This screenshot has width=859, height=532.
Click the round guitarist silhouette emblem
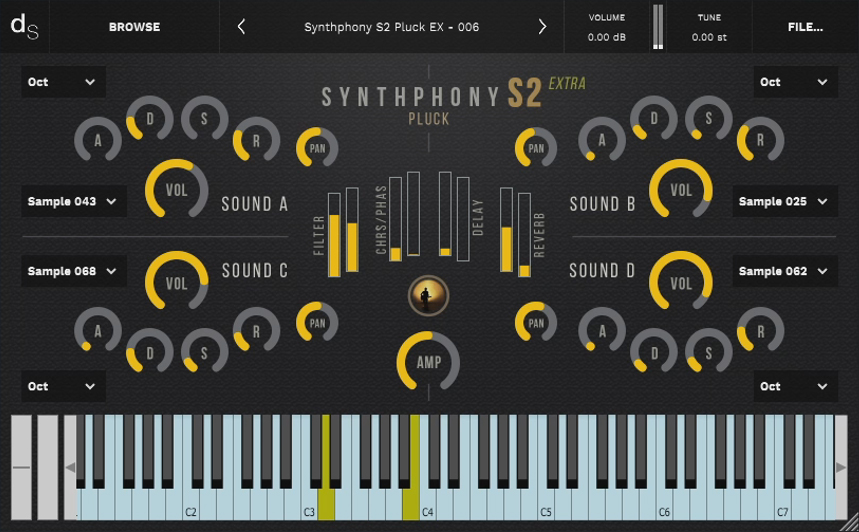tap(428, 296)
